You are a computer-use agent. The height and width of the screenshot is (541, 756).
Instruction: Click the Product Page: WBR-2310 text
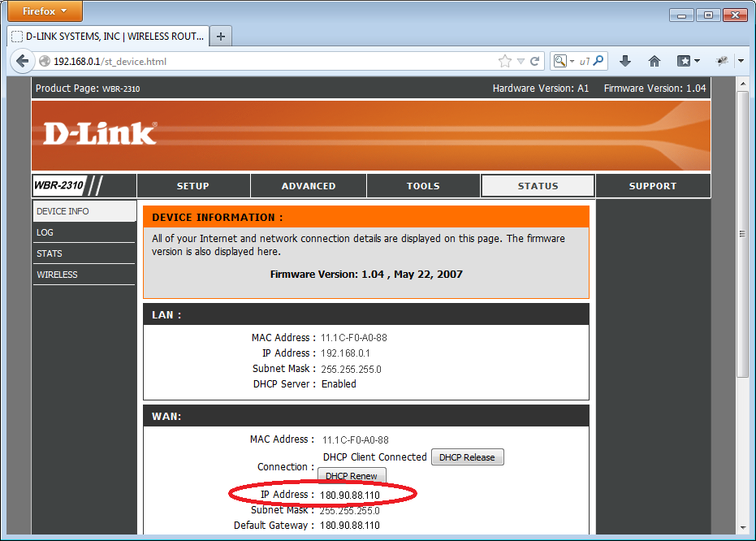pyautogui.click(x=88, y=89)
